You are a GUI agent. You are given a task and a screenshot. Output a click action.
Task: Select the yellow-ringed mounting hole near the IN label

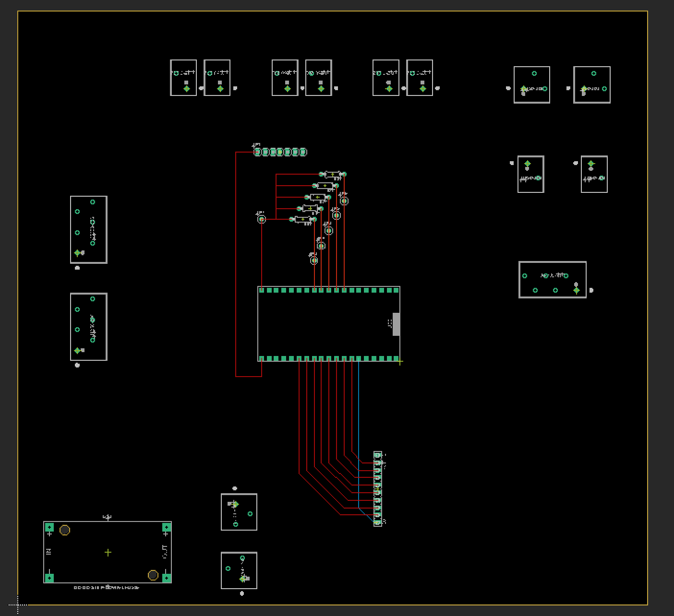pyautogui.click(x=65, y=530)
